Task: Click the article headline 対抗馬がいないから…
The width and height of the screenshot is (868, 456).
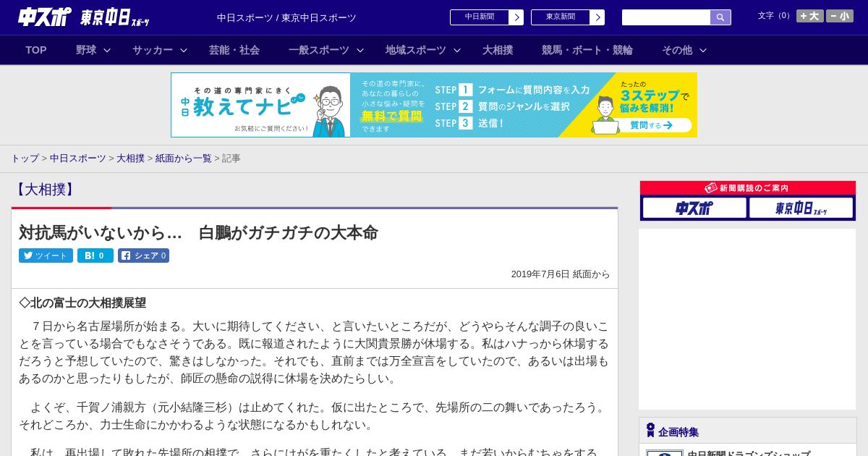Action: pos(198,232)
